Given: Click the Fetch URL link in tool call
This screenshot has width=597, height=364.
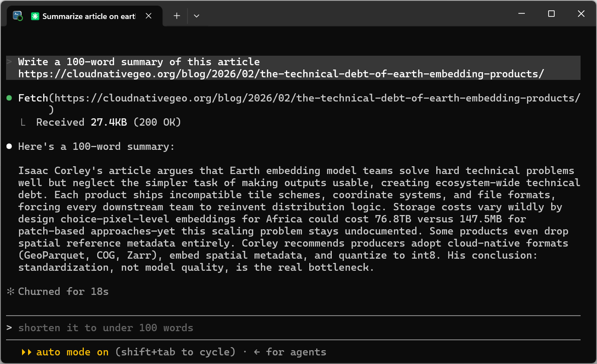Looking at the screenshot, I should pos(317,98).
